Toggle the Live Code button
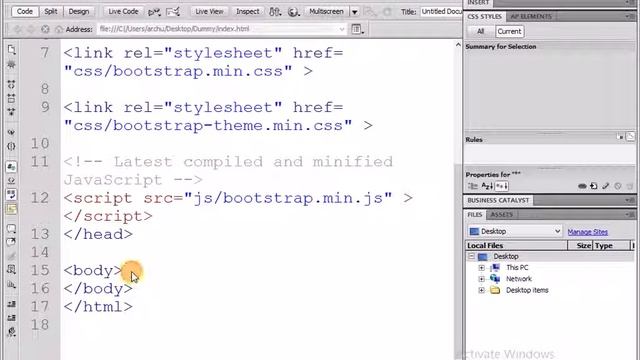This screenshot has height=360, width=640. point(123,11)
